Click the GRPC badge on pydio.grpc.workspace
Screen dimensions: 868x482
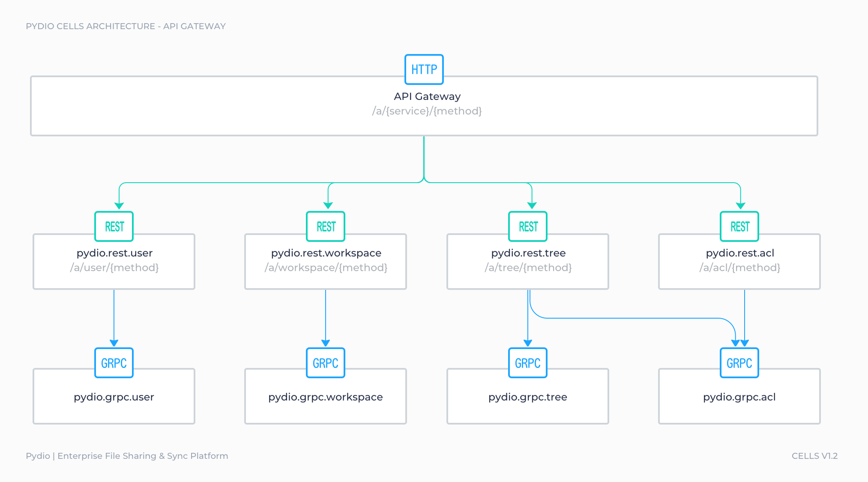click(x=326, y=363)
